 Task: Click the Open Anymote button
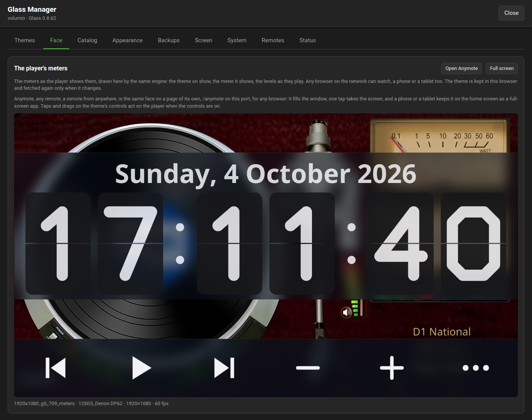462,68
